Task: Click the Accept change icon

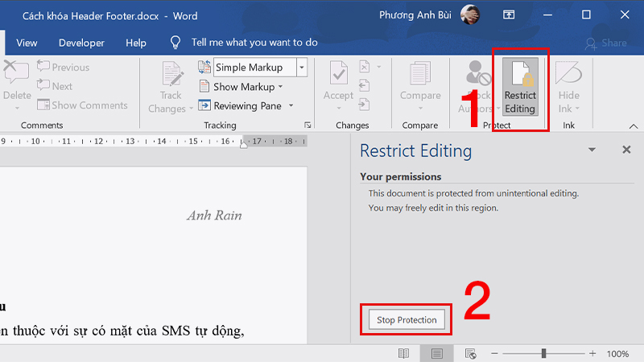Action: (339, 74)
